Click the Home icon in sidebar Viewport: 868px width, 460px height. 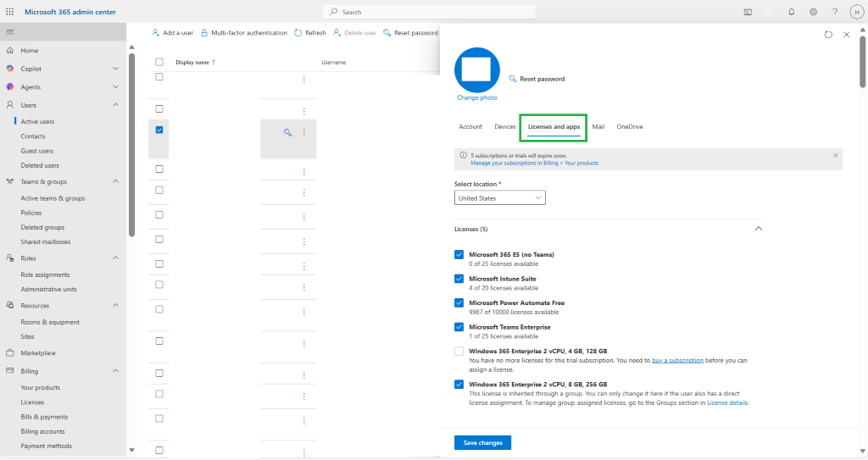[x=10, y=50]
